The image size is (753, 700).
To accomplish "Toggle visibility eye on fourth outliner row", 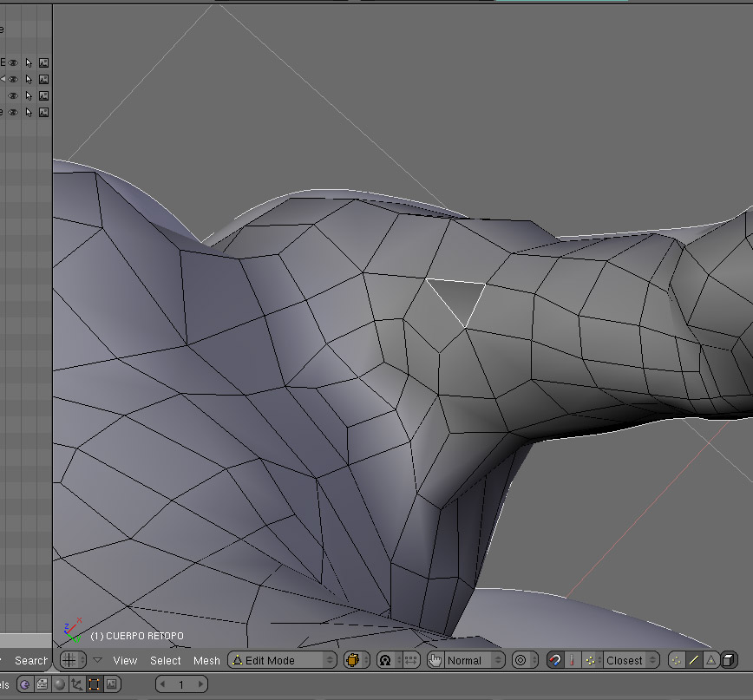I will tap(14, 113).
